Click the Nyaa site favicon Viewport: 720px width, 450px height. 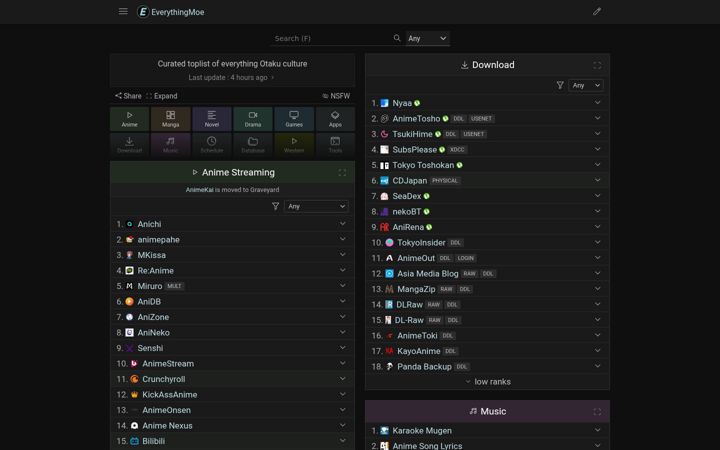[x=384, y=103]
